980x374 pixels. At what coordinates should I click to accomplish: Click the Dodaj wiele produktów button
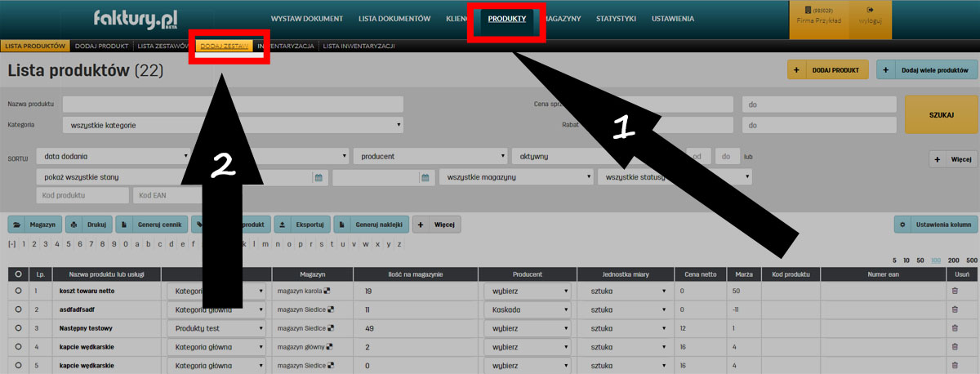pyautogui.click(x=928, y=70)
